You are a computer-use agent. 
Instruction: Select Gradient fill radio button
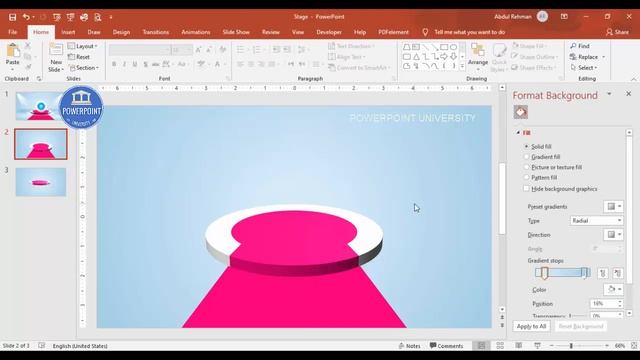527,157
